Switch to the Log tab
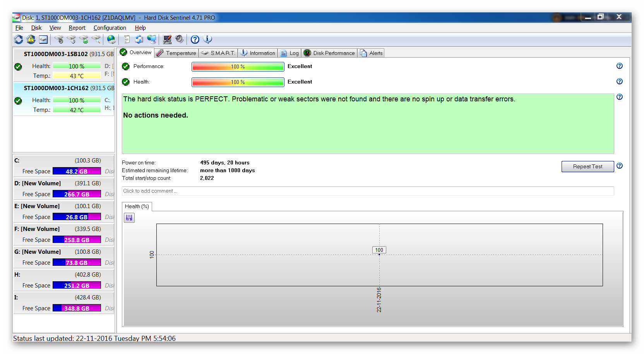Viewport: 644px width, 354px height. point(289,53)
